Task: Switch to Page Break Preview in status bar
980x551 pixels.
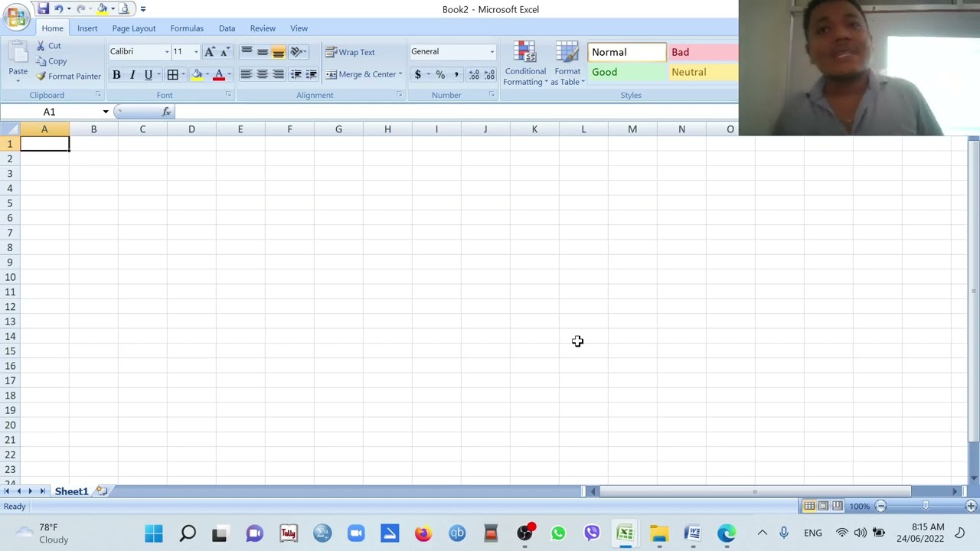Action: tap(838, 506)
